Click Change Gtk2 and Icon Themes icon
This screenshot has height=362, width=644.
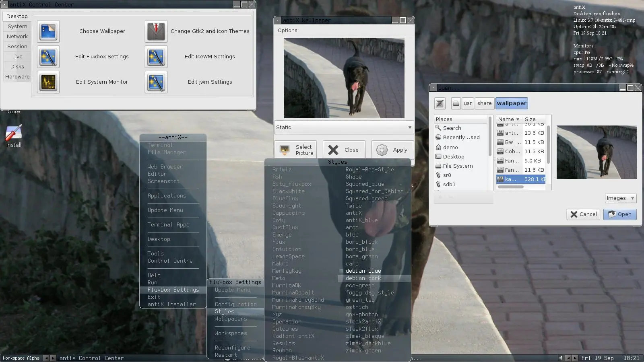point(156,31)
